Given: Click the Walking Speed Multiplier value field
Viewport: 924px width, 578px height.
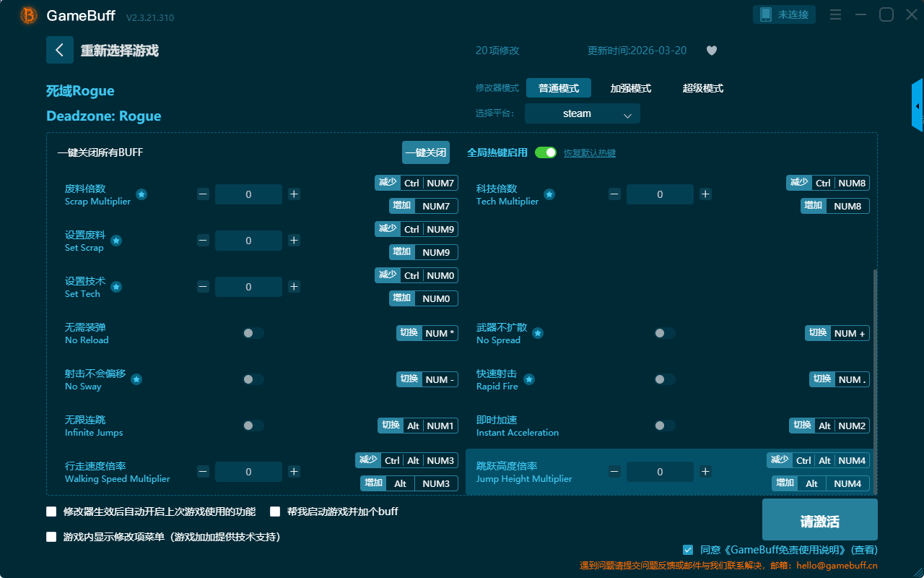Looking at the screenshot, I should pos(248,472).
